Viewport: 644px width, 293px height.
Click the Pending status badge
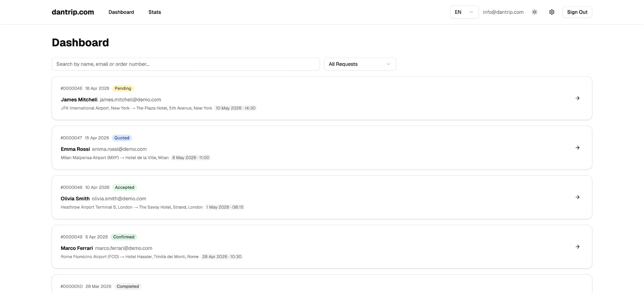[x=123, y=88]
